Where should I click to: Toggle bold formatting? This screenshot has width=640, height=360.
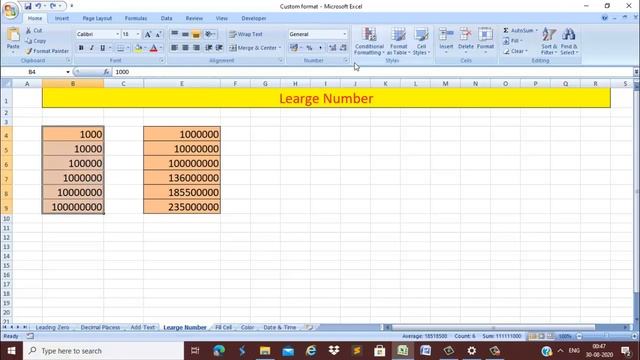click(81, 48)
